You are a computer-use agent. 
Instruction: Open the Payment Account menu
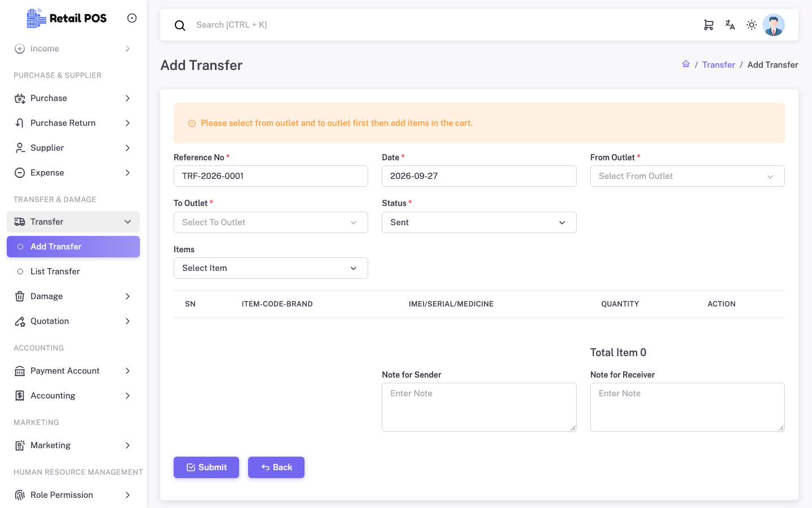[73, 371]
